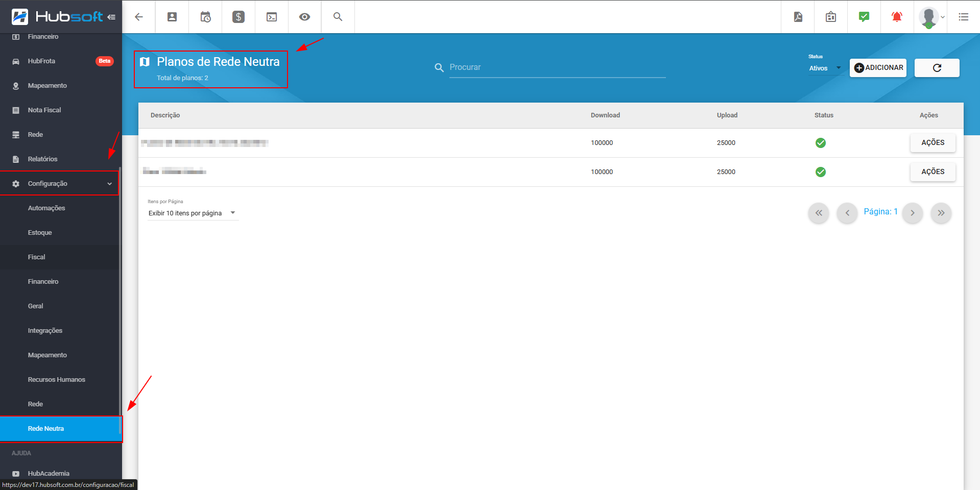The image size is (980, 490).
Task: Open the client contact card icon
Action: (172, 17)
